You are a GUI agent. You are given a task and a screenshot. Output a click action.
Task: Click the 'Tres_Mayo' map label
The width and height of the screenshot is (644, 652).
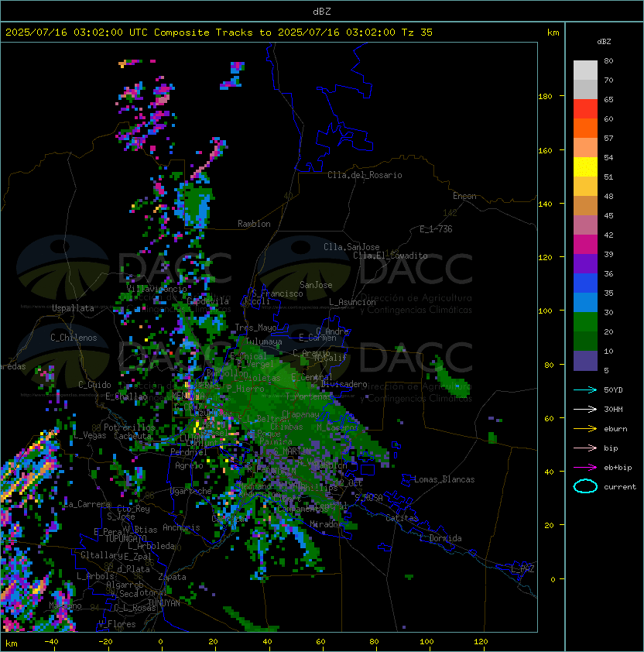point(255,328)
